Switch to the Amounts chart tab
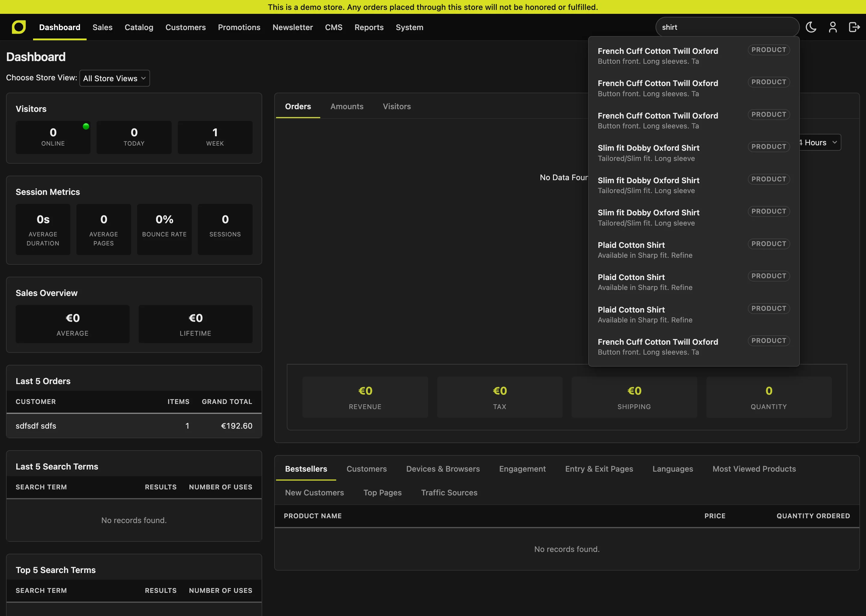 tap(347, 106)
